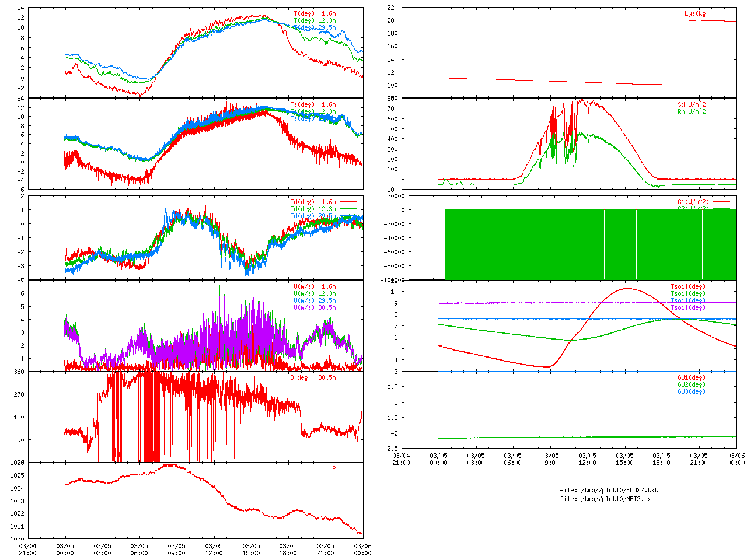Click the '270' tick on wind direction axis
Viewport: 747px width, 560px height.
(19, 394)
